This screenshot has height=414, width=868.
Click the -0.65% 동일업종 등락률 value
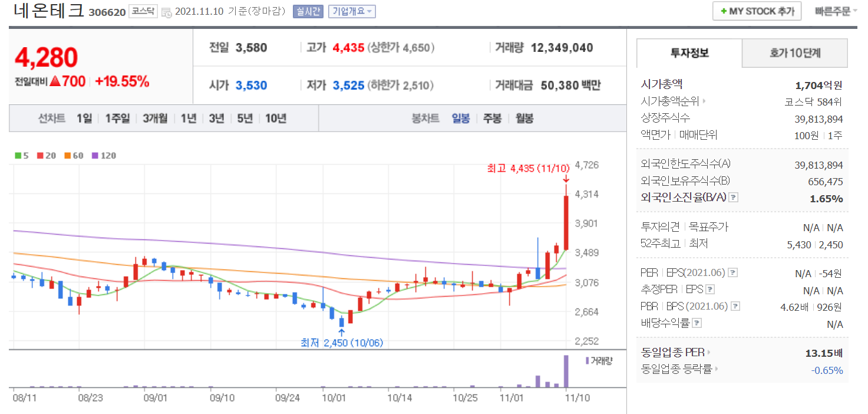(x=827, y=370)
